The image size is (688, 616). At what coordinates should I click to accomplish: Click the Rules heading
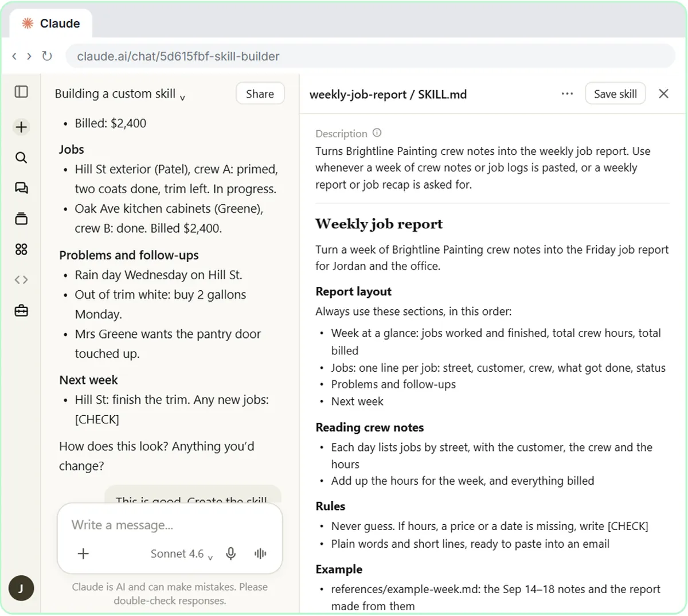point(330,506)
